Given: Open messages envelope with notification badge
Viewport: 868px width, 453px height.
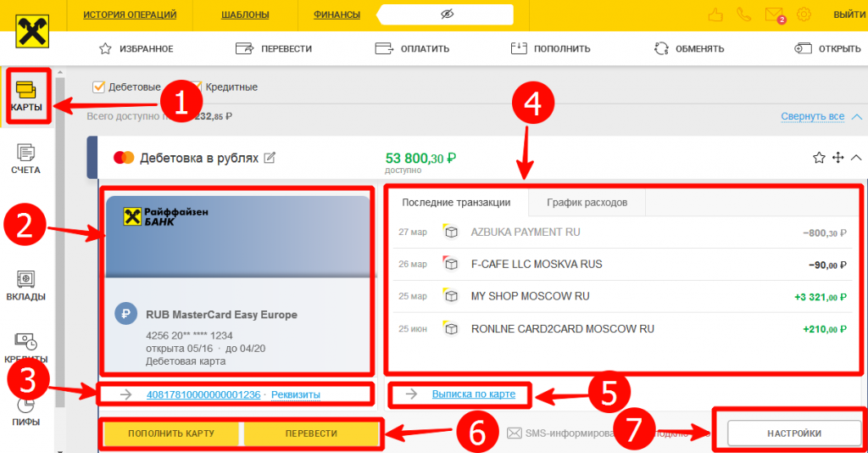Looking at the screenshot, I should pyautogui.click(x=773, y=14).
